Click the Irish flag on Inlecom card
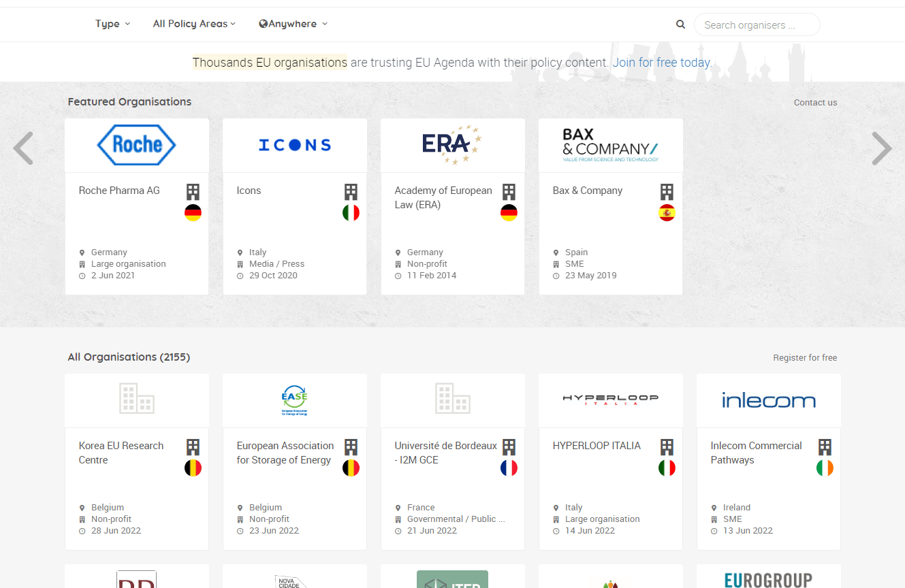 [x=825, y=468]
